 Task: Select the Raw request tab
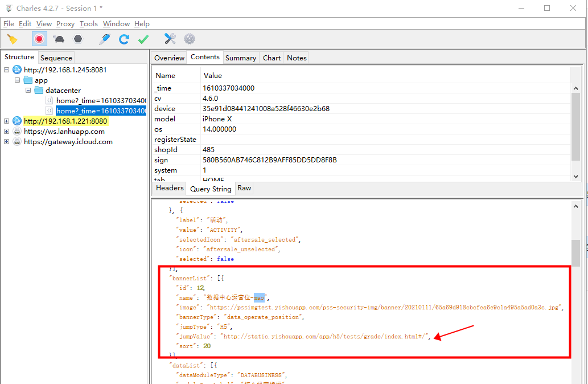pyautogui.click(x=244, y=188)
